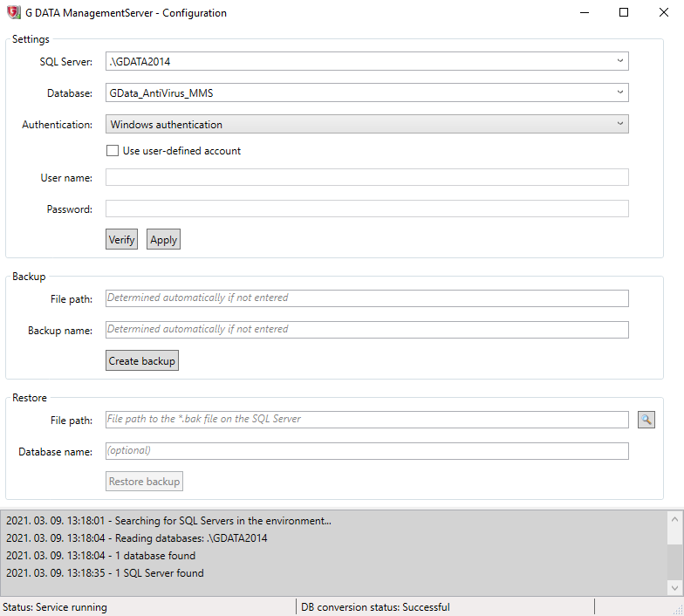
Task: Click the Restore Database name optional field
Action: tap(366, 451)
